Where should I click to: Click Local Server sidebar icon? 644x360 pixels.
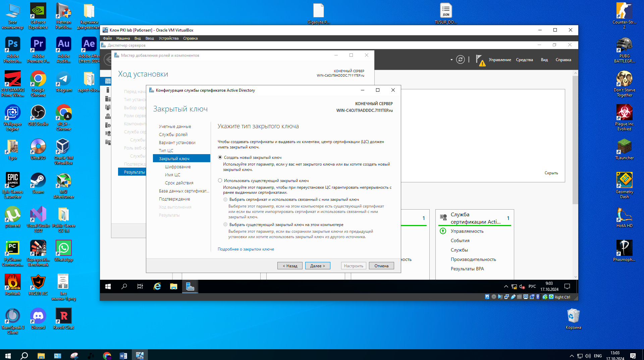click(108, 90)
